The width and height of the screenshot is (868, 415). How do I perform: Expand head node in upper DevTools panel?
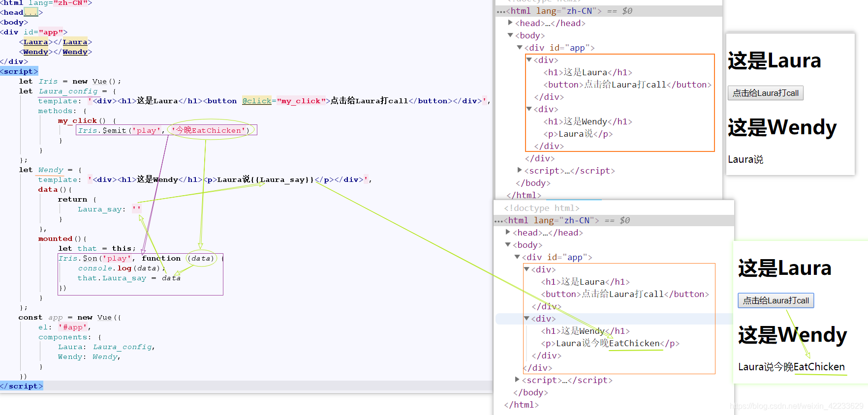(x=510, y=23)
